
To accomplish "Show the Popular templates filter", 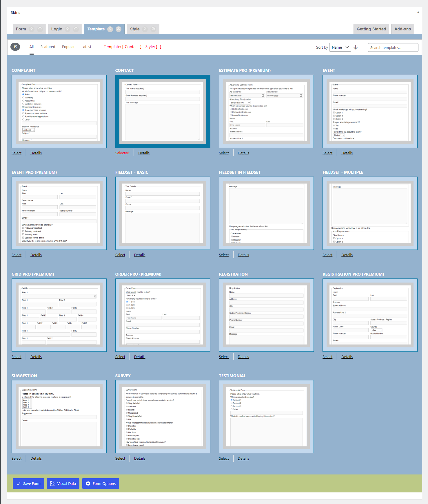I will coord(68,47).
